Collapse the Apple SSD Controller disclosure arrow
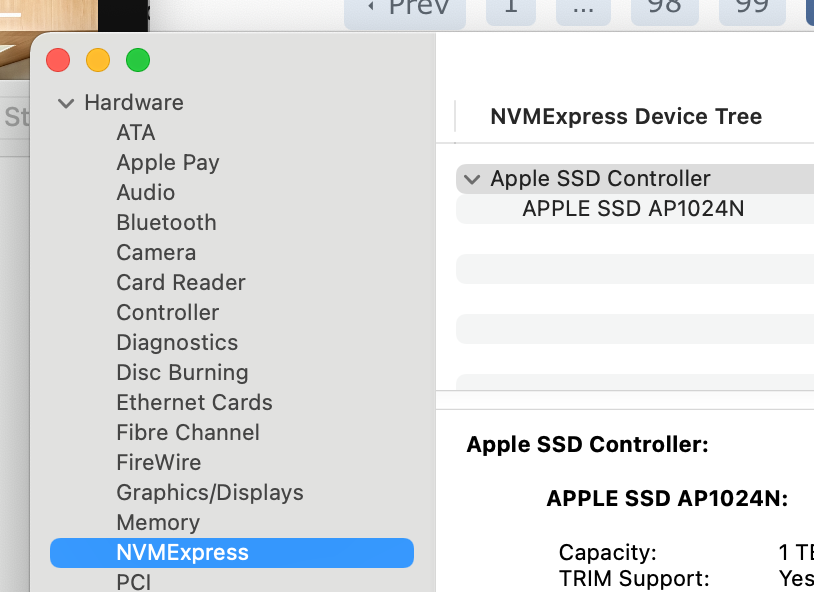Screen dimensions: 814x592 click(x=472, y=179)
